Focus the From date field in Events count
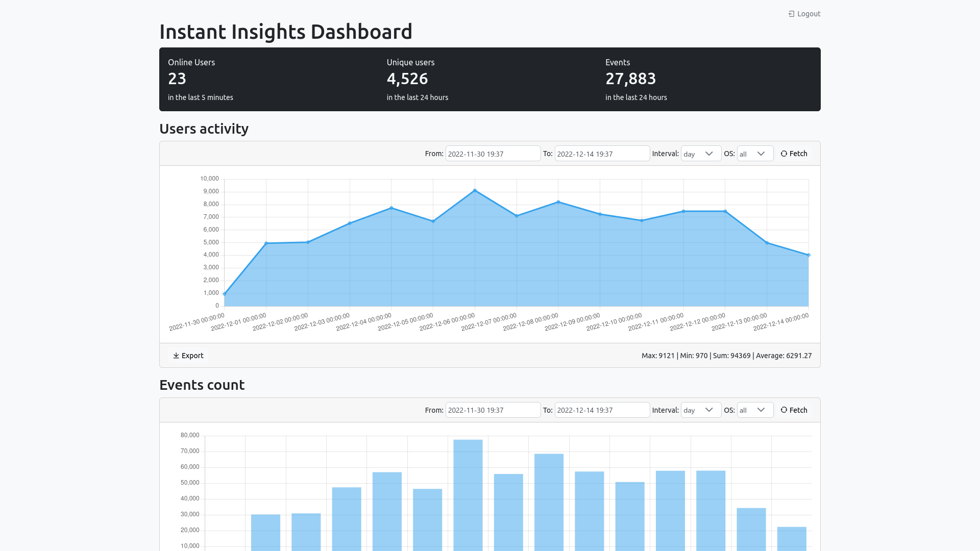 [493, 410]
